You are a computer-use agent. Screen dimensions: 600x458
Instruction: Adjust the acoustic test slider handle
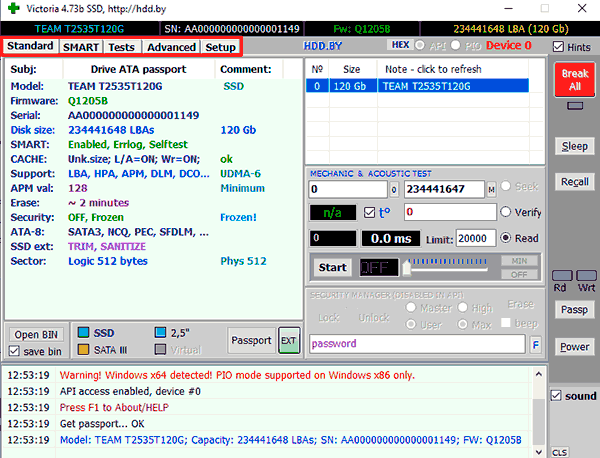(406, 267)
